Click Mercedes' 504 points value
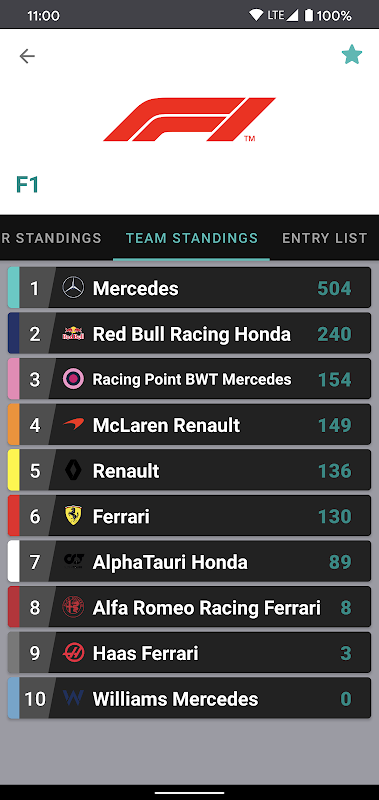 (x=334, y=289)
